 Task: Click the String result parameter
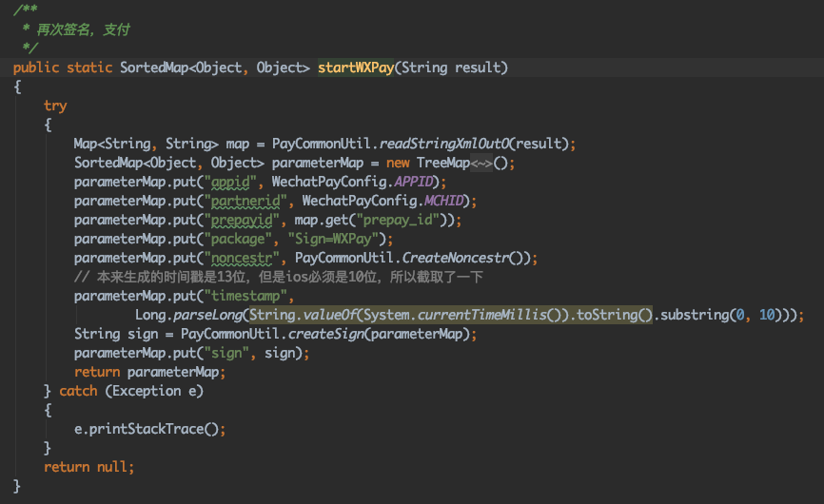[x=451, y=68]
